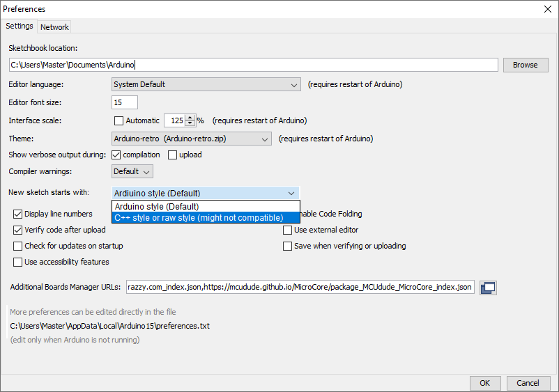
Task: Click the Sketchbook location text field
Action: pos(254,65)
